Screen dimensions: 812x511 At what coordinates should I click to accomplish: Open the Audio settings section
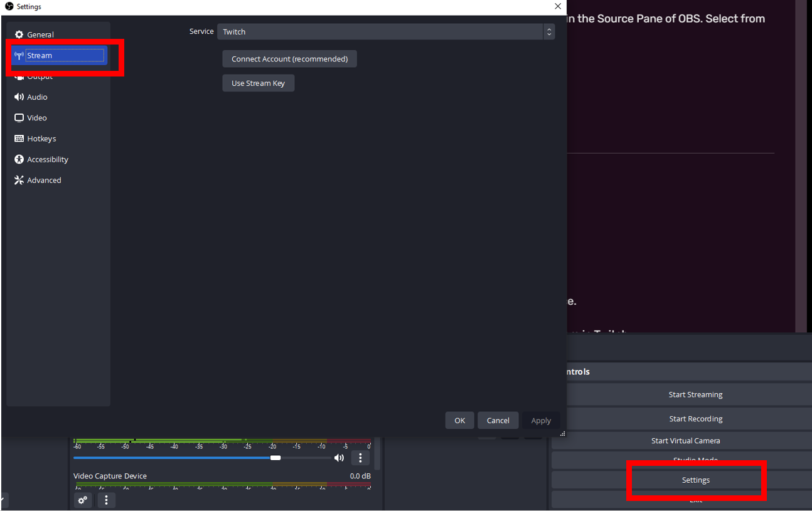[58, 97]
